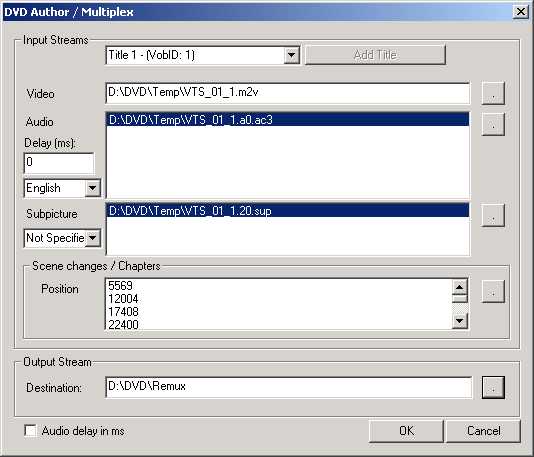Click the browse button for Destination folder

(x=493, y=387)
